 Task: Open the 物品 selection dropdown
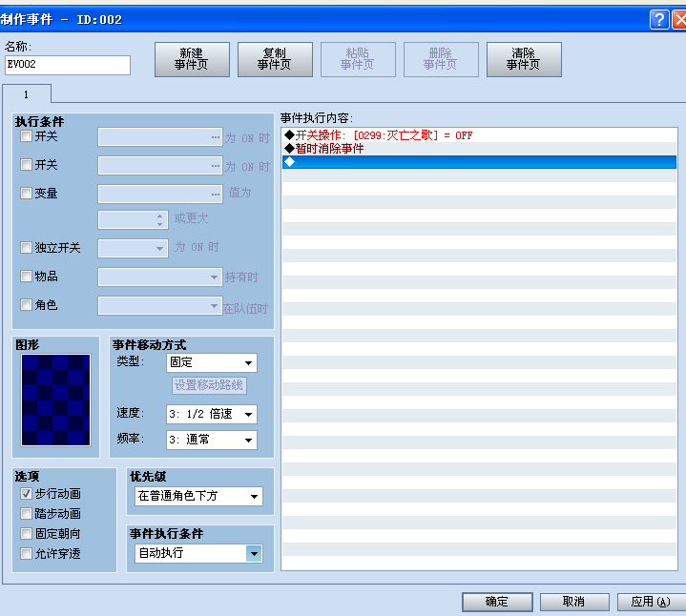pyautogui.click(x=160, y=277)
